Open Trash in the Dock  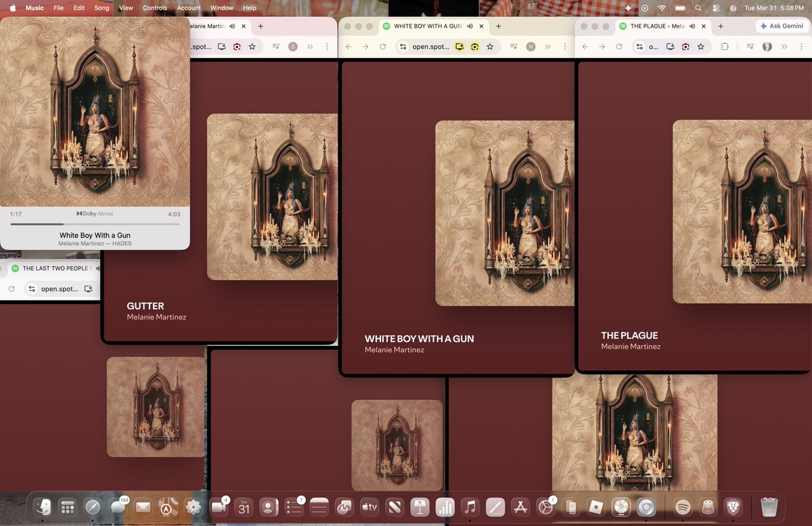click(769, 506)
